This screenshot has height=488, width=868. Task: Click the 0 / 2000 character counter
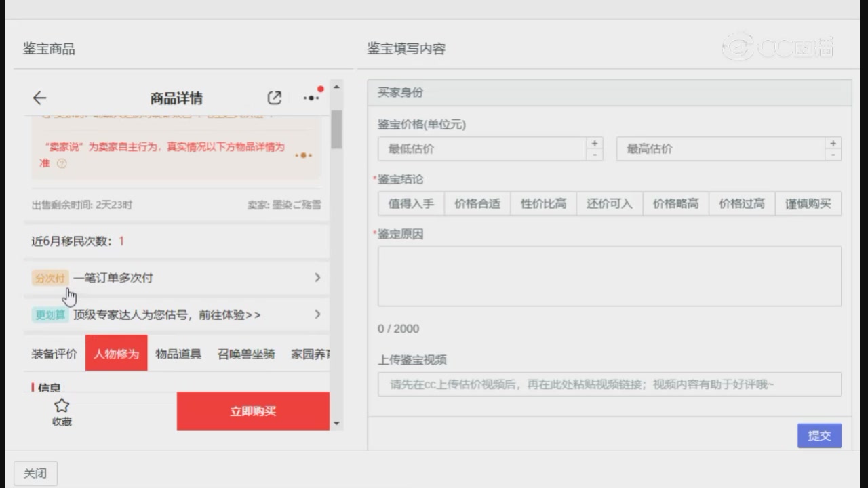(399, 329)
